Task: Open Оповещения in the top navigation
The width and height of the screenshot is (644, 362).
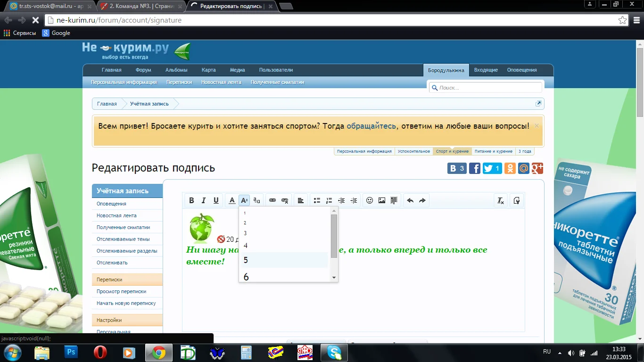Action: pyautogui.click(x=522, y=70)
